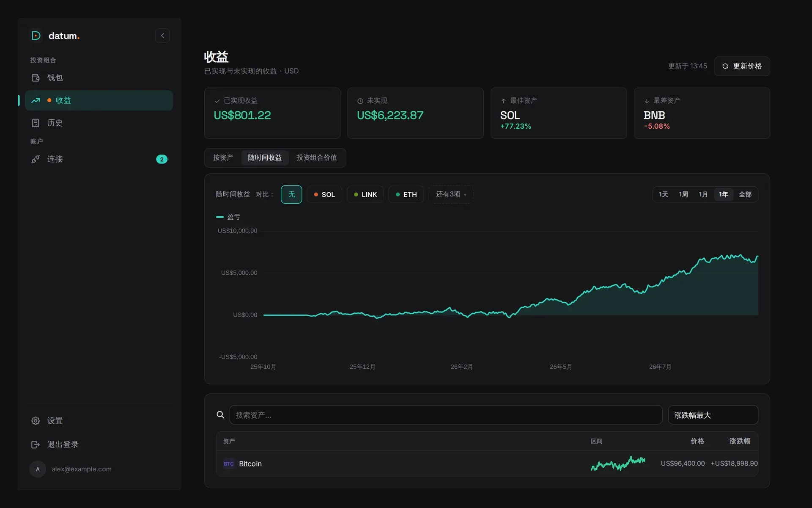Select the 1周 time range

pos(683,194)
